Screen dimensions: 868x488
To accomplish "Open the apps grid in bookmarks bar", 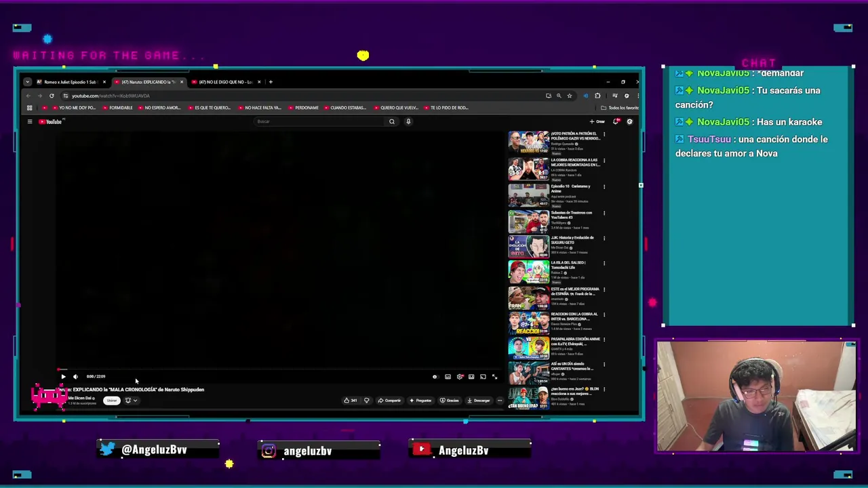I will [x=29, y=108].
